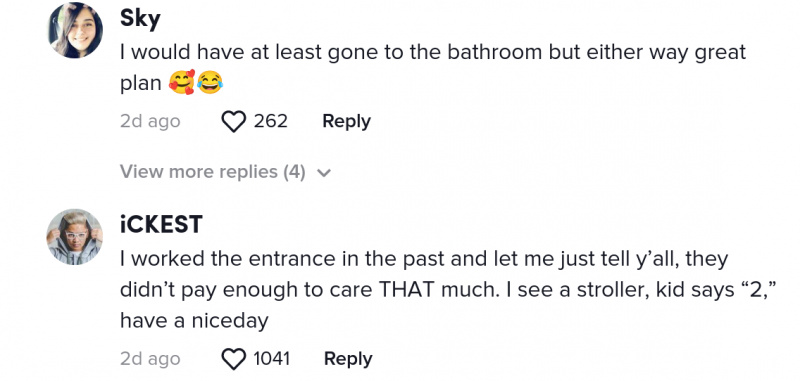Viewport: 800px width, 381px height.
Task: Reply to iCKEST's comment
Action: point(348,359)
